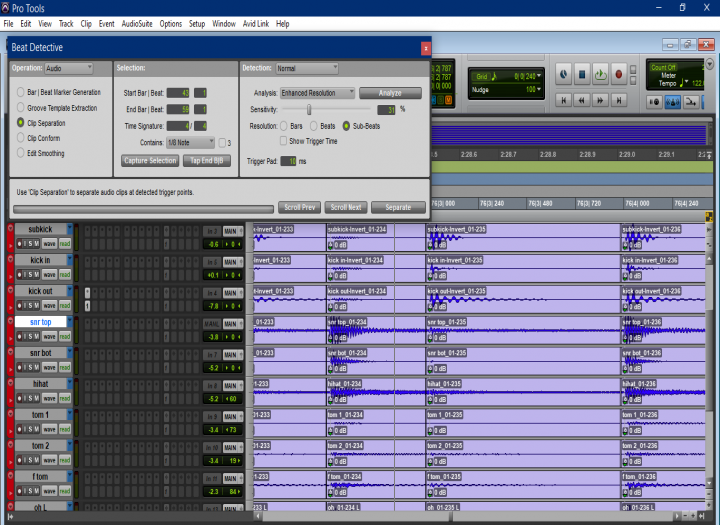Solo the tom 2 track

[x=29, y=460]
